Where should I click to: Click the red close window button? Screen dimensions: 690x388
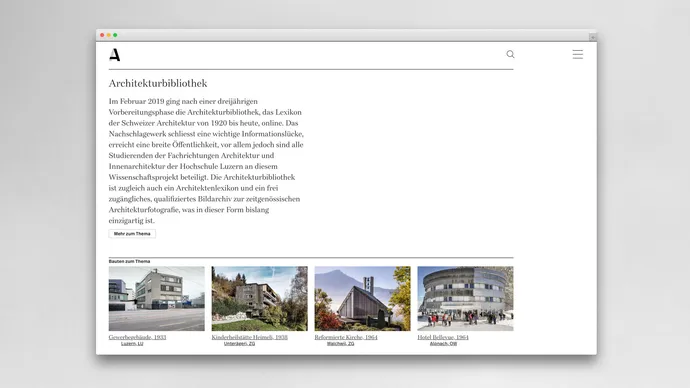point(102,35)
